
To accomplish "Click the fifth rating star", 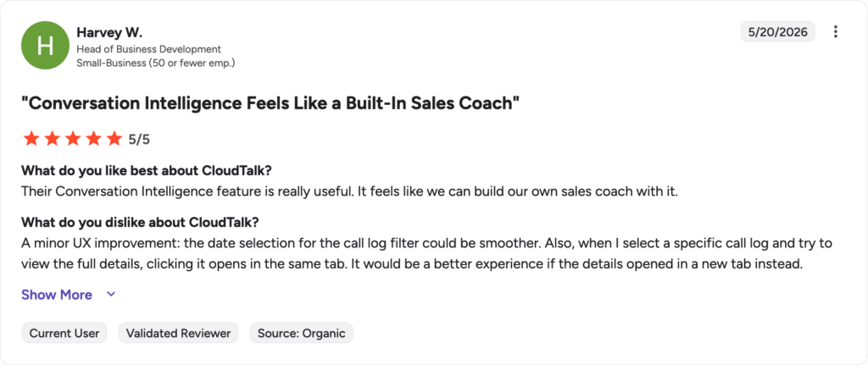I will [114, 139].
